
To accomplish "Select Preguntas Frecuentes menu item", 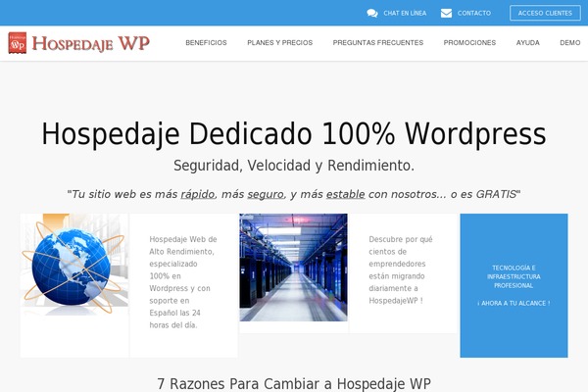I will (x=378, y=43).
